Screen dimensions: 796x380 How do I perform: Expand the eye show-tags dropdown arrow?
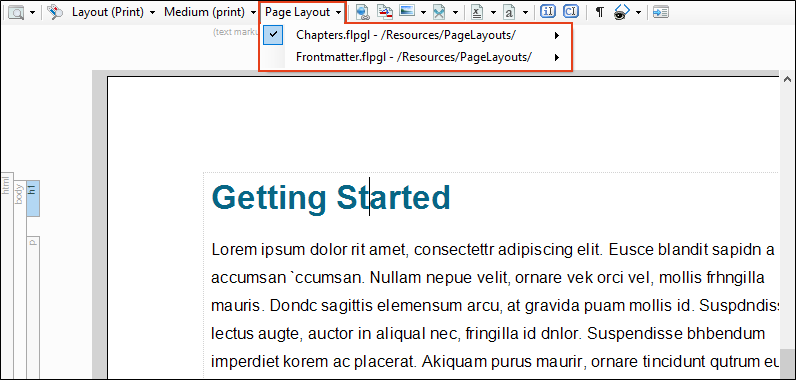638,12
